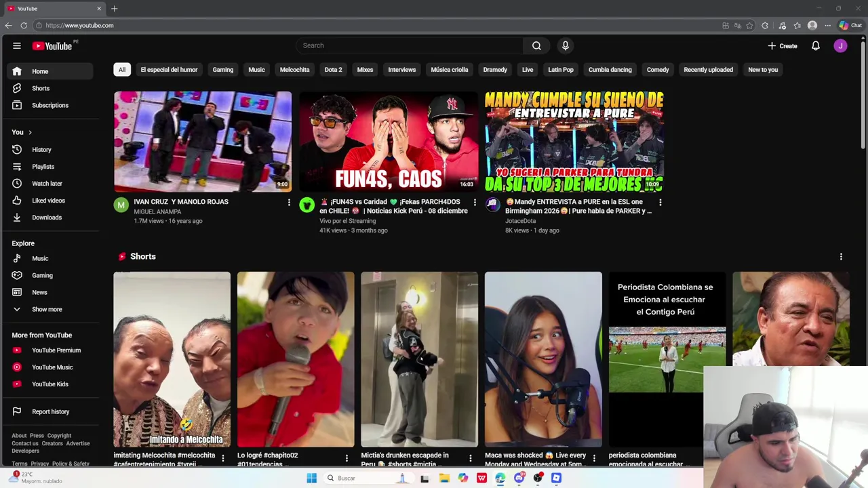868x488 pixels.
Task: Open WPS Office from the taskbar
Action: [x=481, y=478]
